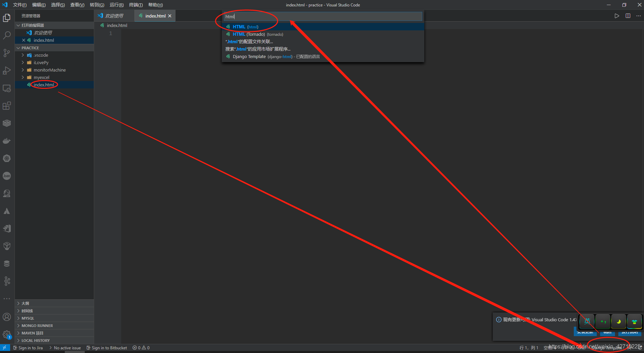Expand the iLovePy folder
The width and height of the screenshot is (644, 353).
[54, 62]
